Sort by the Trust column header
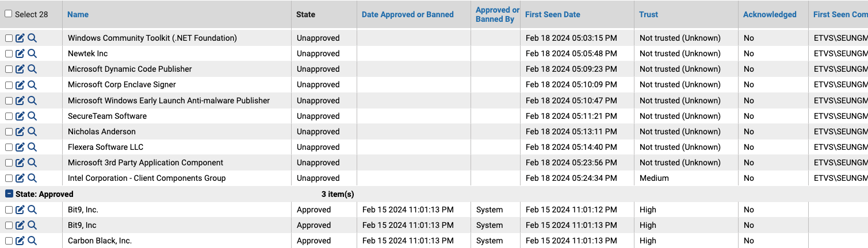 pyautogui.click(x=648, y=14)
